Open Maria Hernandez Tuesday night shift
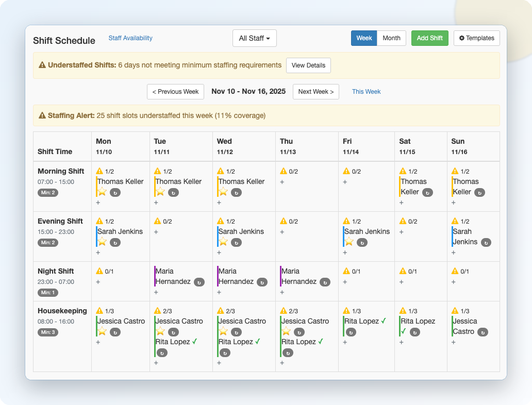The image size is (532, 405). pos(173,277)
